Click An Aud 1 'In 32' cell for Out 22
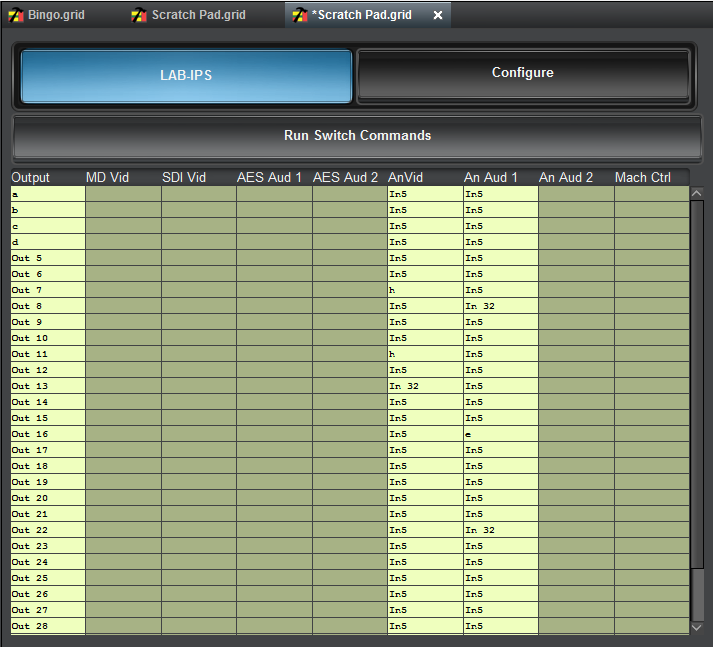The image size is (713, 647). (x=501, y=530)
